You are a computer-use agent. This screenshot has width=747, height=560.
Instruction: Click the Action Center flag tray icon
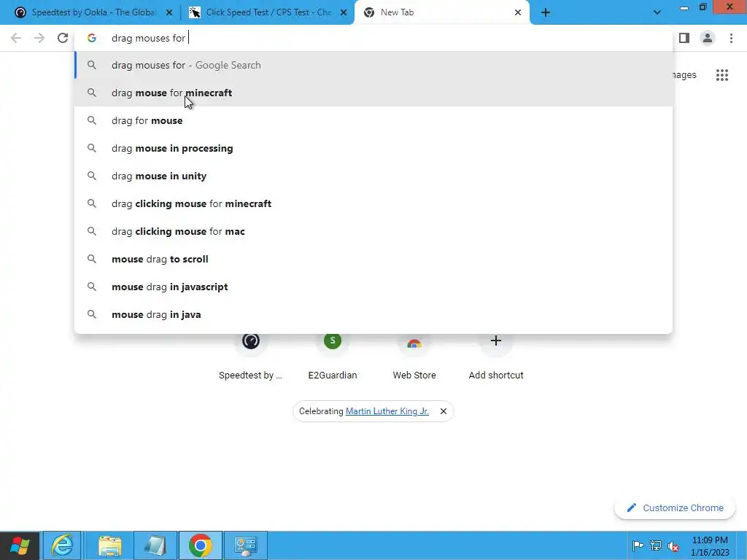[x=638, y=545]
